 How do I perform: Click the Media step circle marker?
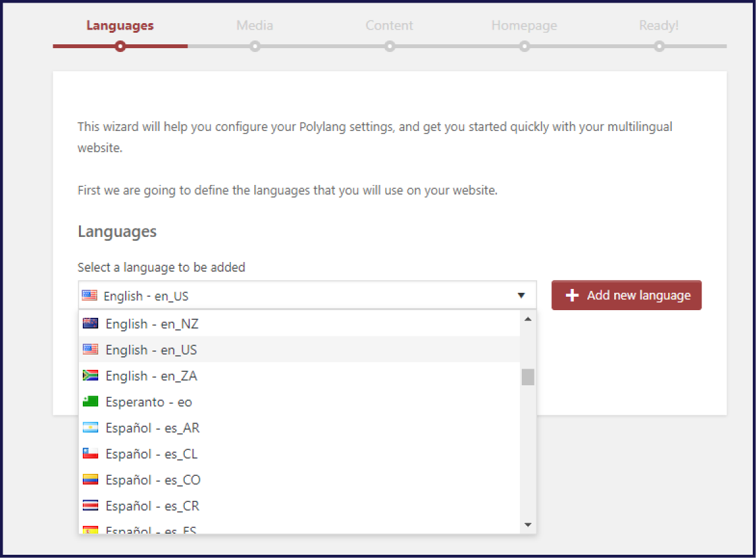[255, 46]
